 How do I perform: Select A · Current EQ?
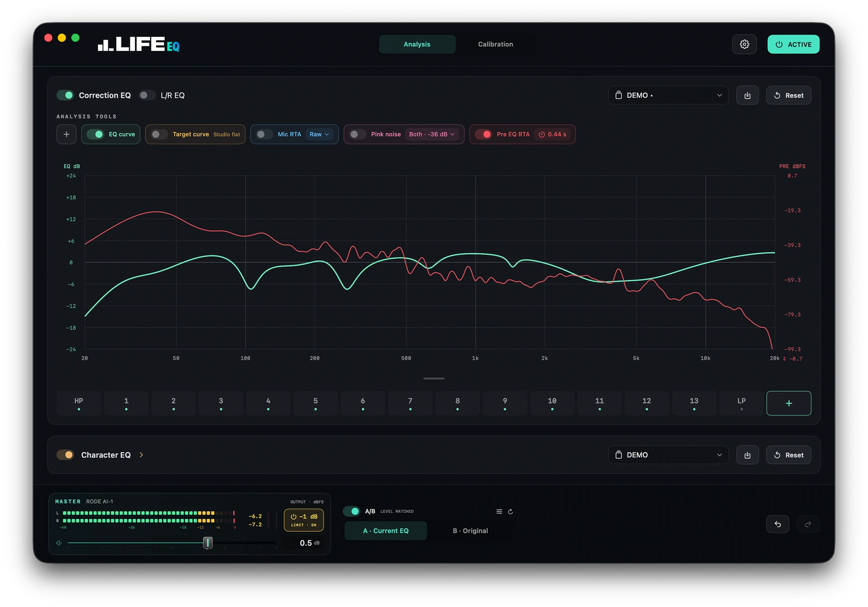click(x=386, y=531)
